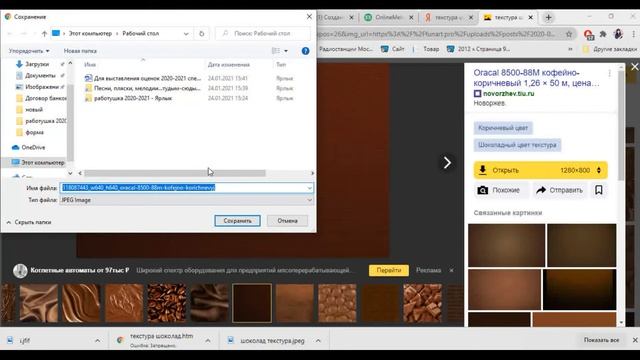The height and width of the screenshot is (360, 640).
Task: Open Радиостанции Мос... bookmark
Action: point(346,49)
